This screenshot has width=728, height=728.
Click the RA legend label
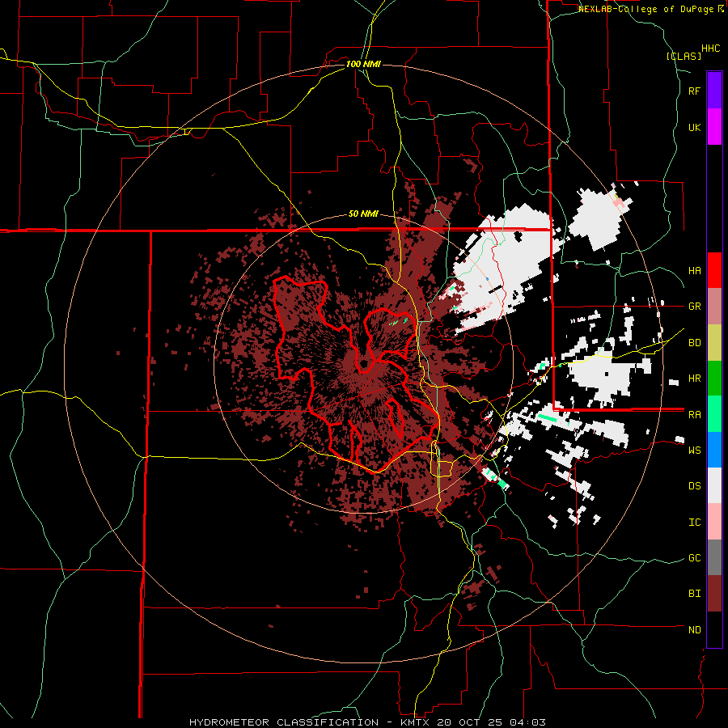click(694, 414)
